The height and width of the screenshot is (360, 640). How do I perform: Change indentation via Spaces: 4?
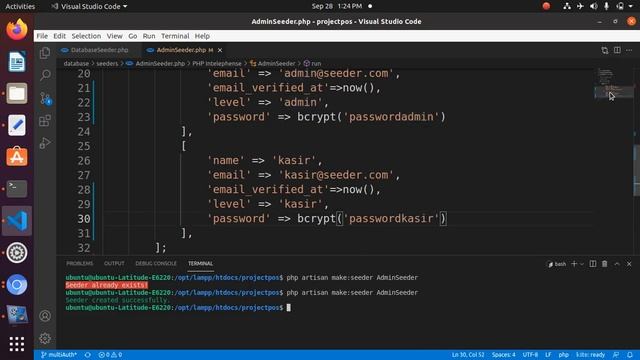click(503, 355)
